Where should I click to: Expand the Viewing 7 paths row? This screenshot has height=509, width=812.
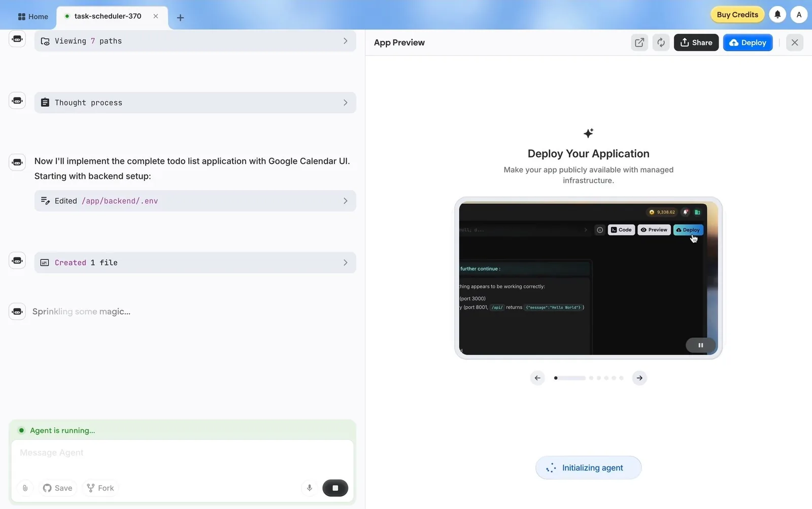195,41
